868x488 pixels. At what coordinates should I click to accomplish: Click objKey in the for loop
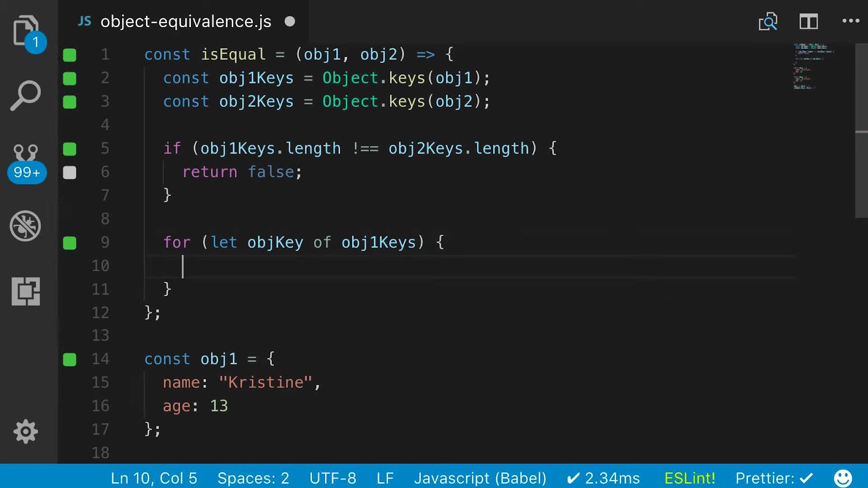(275, 242)
